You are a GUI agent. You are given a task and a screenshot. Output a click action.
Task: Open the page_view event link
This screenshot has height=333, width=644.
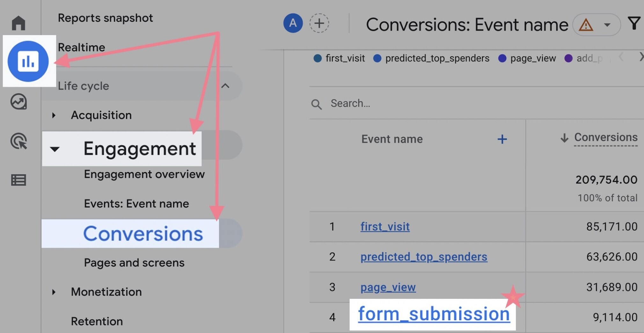tap(388, 287)
